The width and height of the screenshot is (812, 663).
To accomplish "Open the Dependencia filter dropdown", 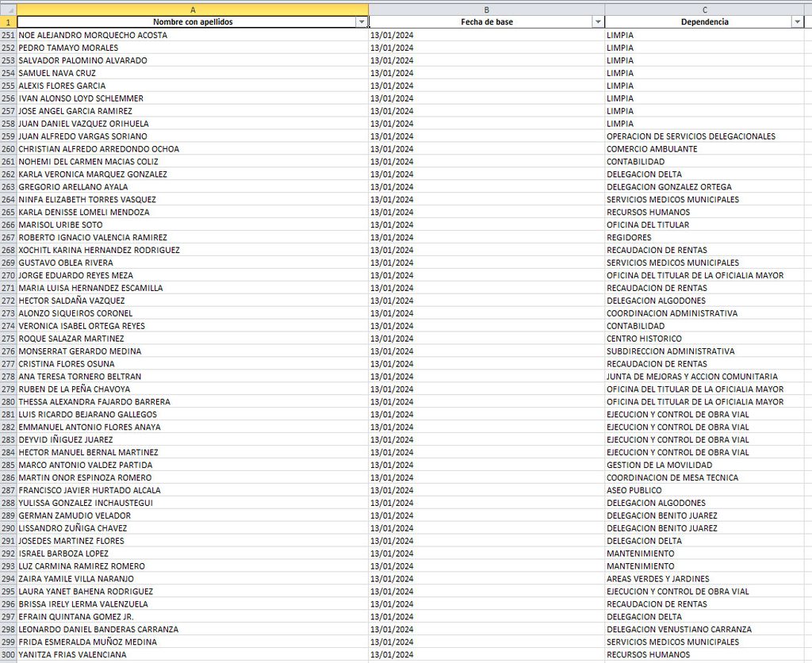I will 797,21.
